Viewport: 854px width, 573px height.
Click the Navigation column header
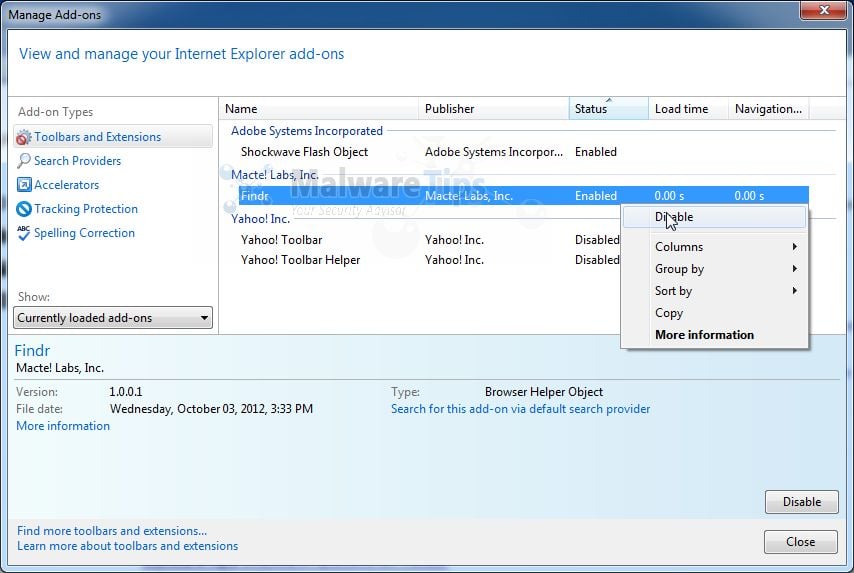pos(768,108)
